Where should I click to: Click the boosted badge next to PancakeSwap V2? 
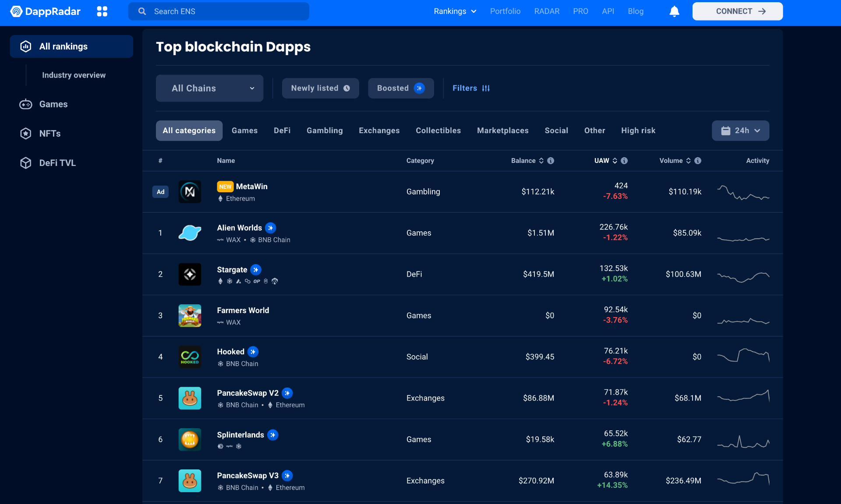(287, 393)
